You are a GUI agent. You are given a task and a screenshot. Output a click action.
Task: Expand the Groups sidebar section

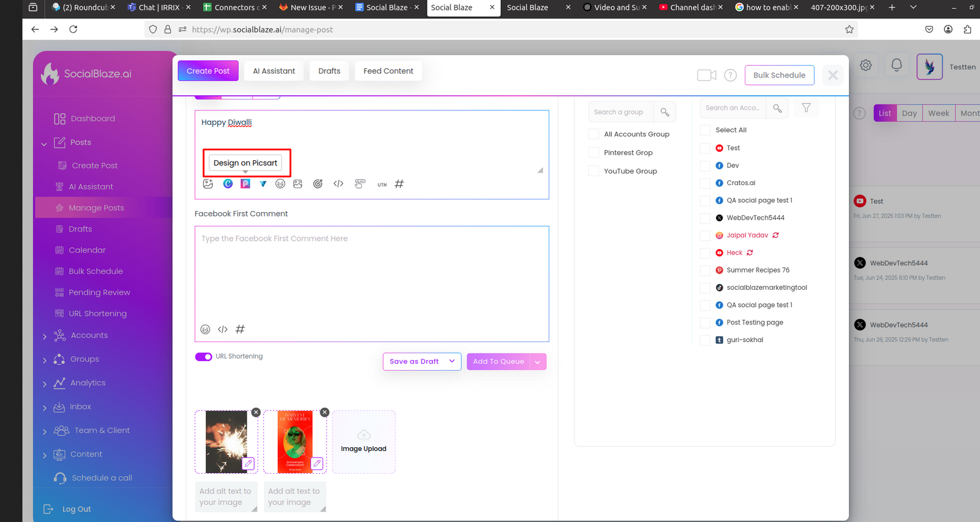(44, 360)
